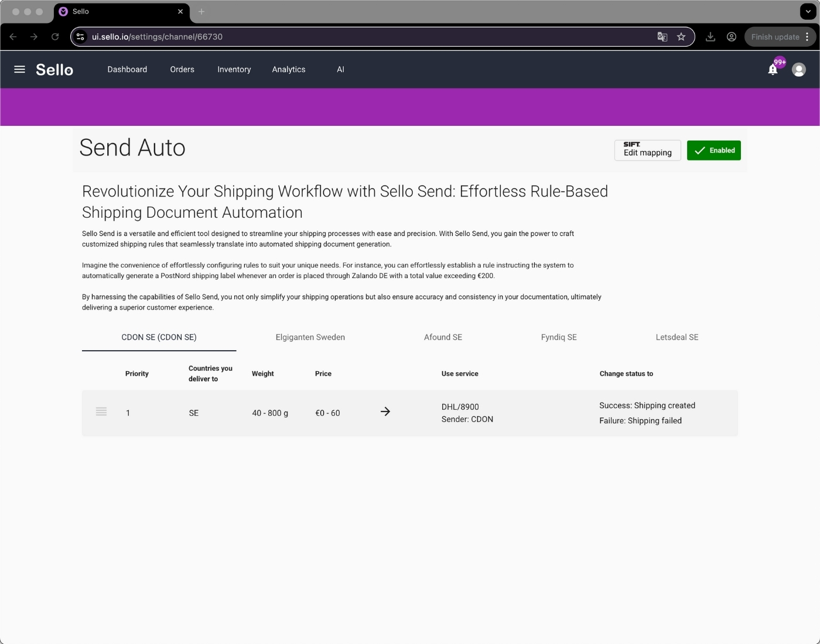Go forward in browser history
Screen dimensions: 820x644
34,36
